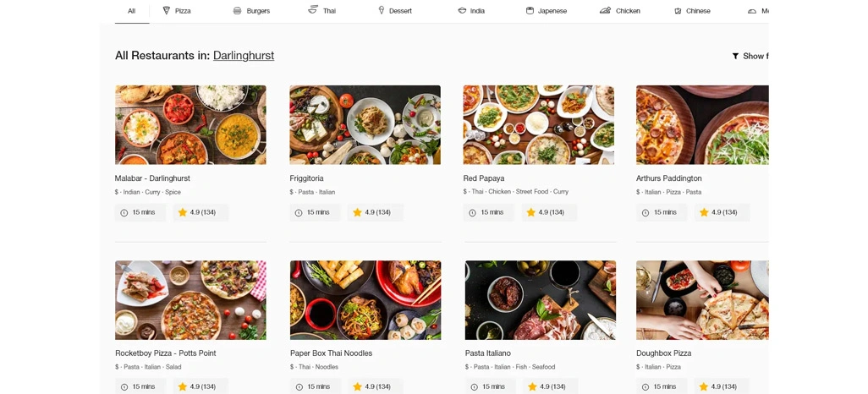Open the Show filters funnel icon

735,56
